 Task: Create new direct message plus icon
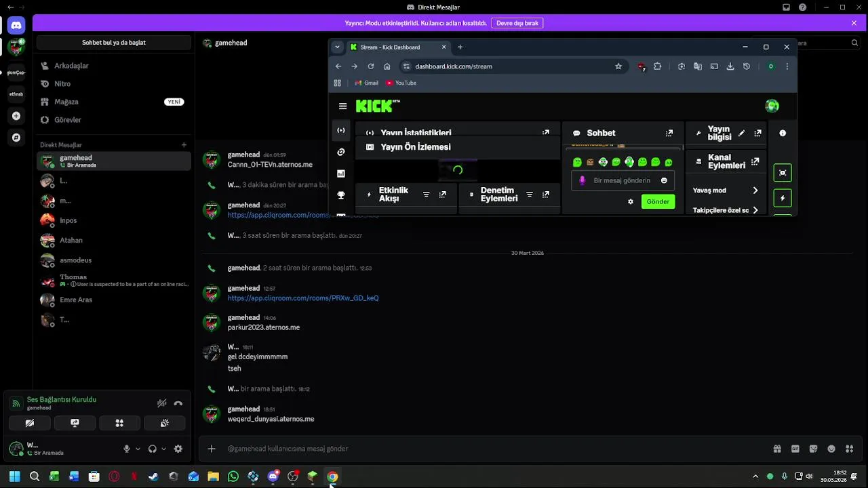[184, 145]
